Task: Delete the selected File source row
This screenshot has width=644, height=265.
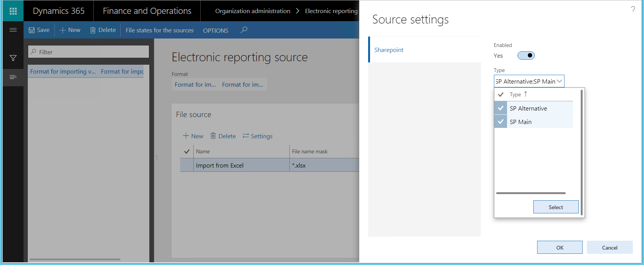Action: (223, 136)
